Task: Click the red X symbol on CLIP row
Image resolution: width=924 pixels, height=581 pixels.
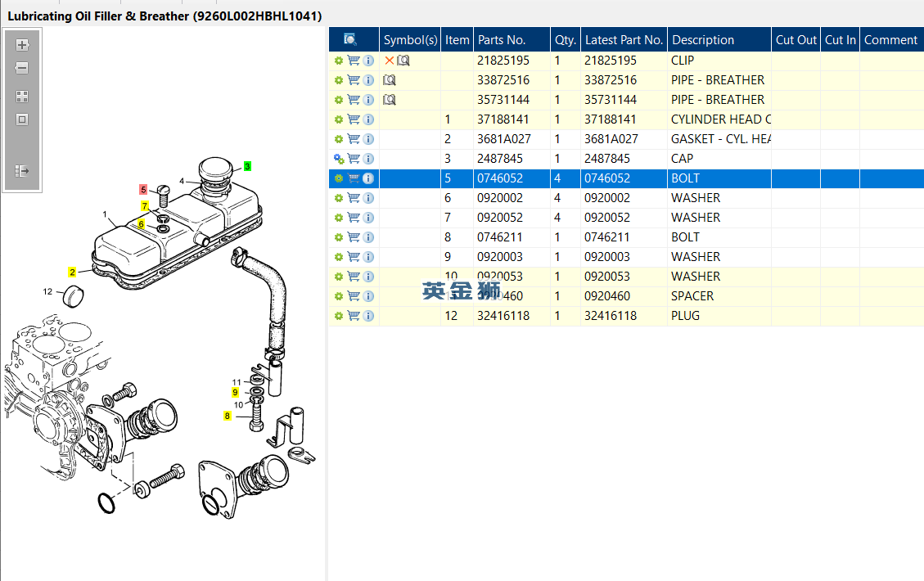Action: pos(389,61)
